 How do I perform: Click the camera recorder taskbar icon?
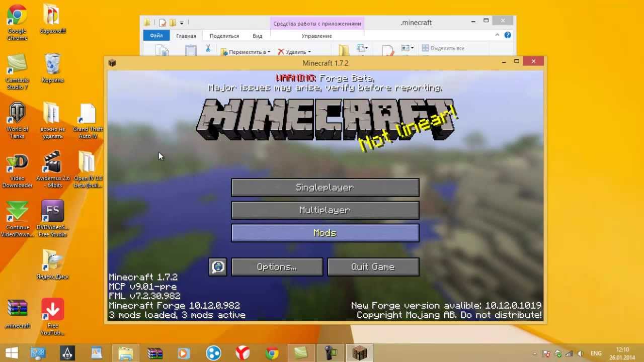pyautogui.click(x=331, y=353)
